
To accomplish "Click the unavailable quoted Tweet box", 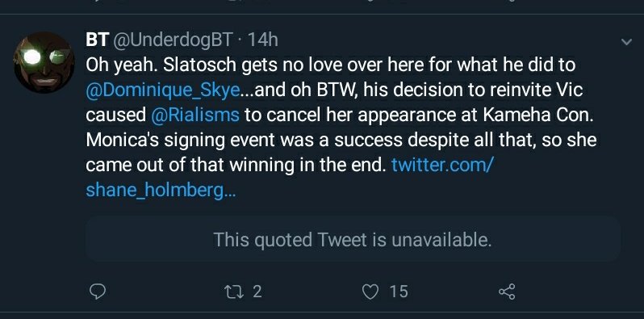I will 353,239.
